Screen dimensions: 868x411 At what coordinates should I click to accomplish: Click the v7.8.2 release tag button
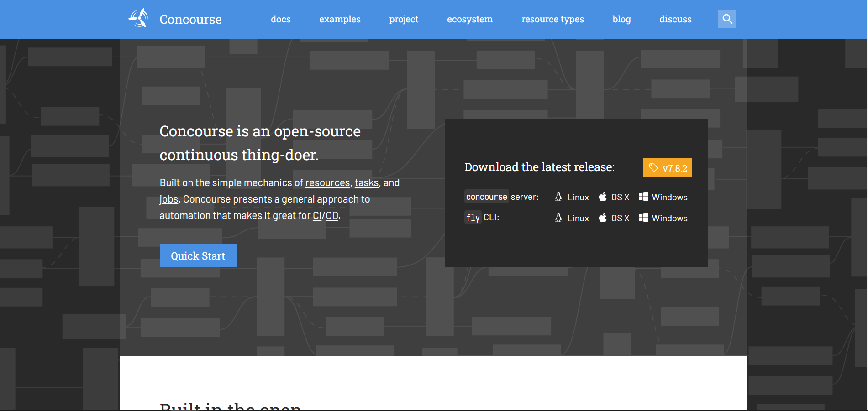pos(668,168)
